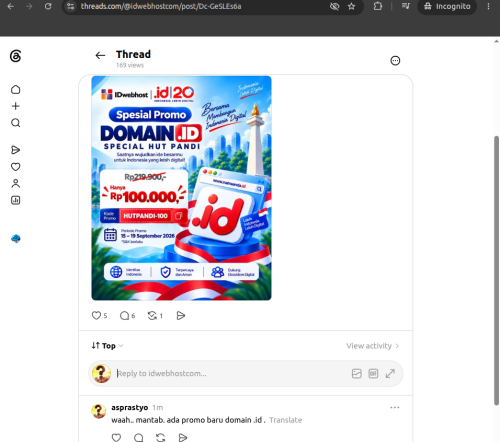The width and height of the screenshot is (500, 442).
Task: Like the IDwebhost post
Action: tap(96, 315)
